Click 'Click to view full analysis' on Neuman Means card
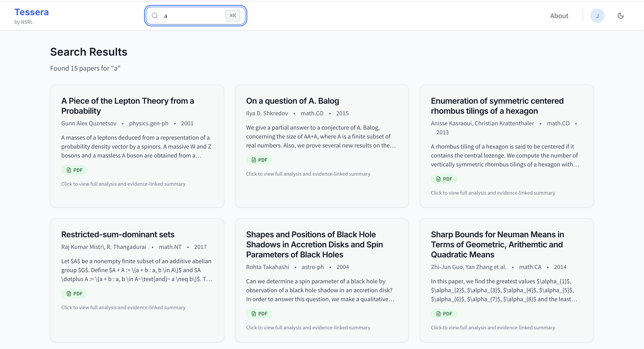 pos(493,328)
